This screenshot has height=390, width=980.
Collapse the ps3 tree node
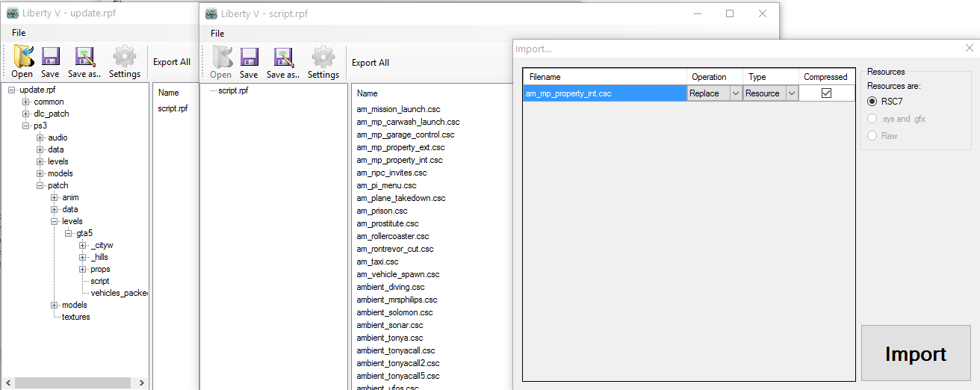point(26,126)
